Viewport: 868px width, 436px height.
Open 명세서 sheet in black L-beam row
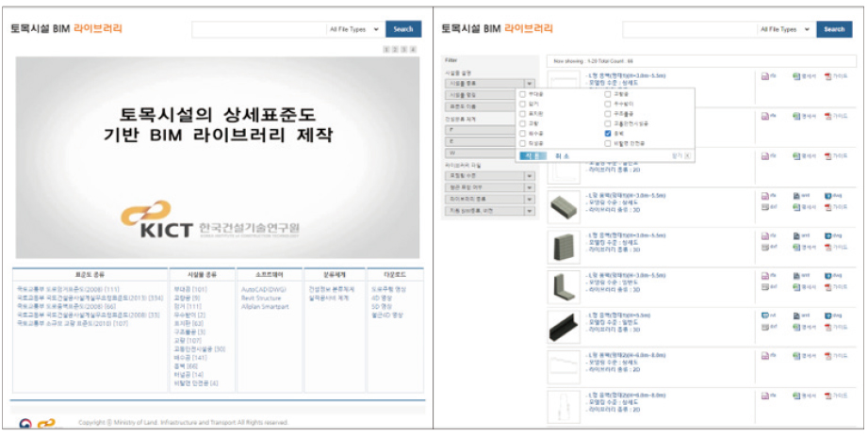click(x=804, y=327)
